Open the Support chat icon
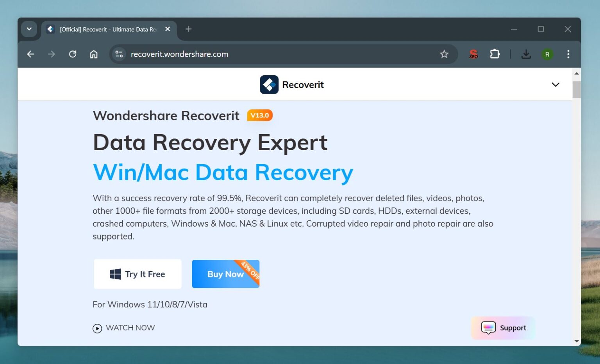The image size is (600, 364). coord(488,328)
